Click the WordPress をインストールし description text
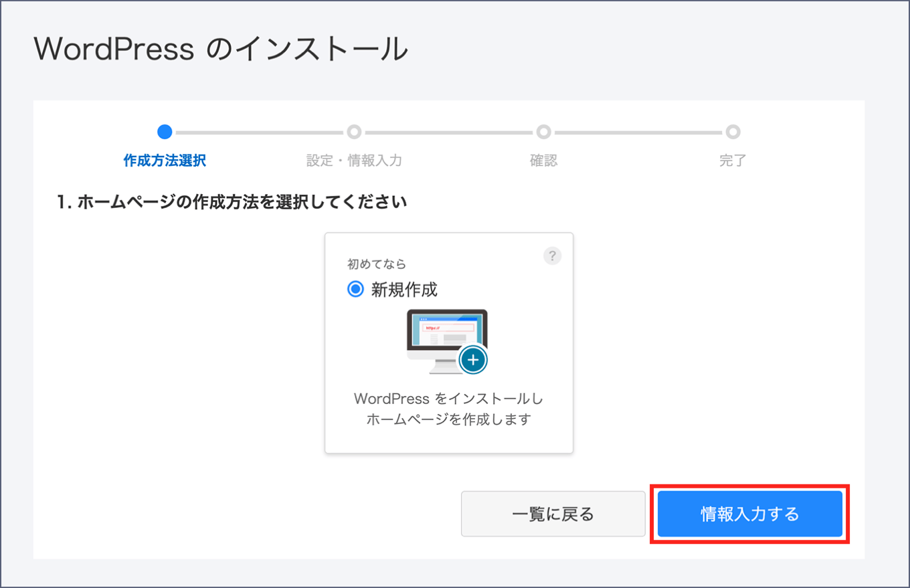The image size is (910, 588). coord(448,399)
